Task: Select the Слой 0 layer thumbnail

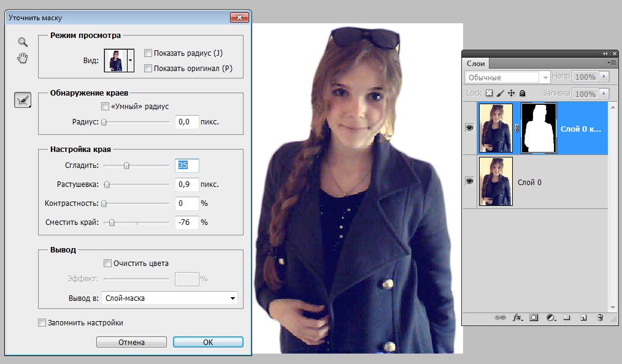Action: pyautogui.click(x=496, y=181)
